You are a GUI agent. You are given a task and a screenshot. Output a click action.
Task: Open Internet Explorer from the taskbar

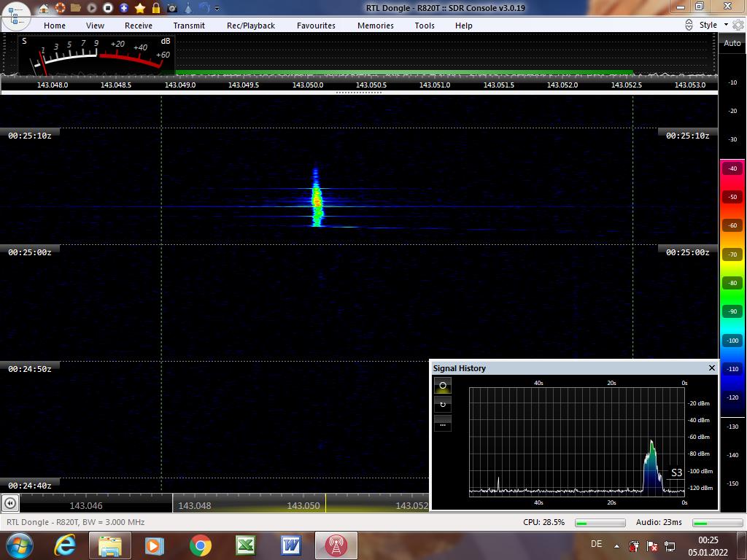pos(65,545)
